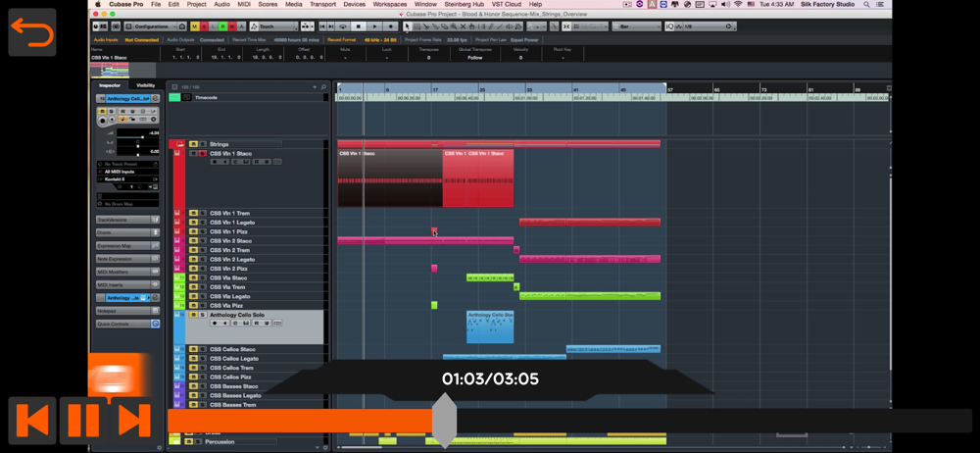
Task: Click the Record transport button
Action: (391, 26)
